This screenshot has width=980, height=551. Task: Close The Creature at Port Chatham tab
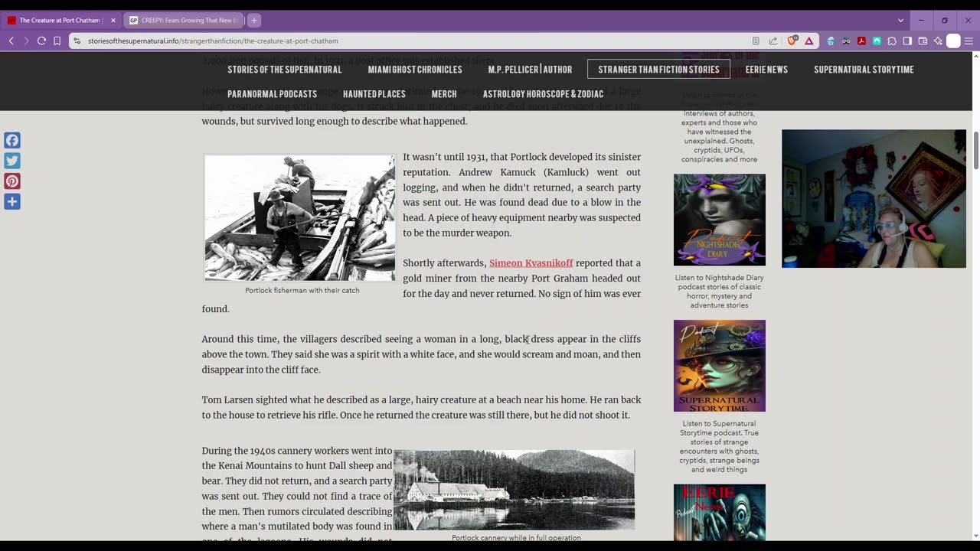coord(113,20)
